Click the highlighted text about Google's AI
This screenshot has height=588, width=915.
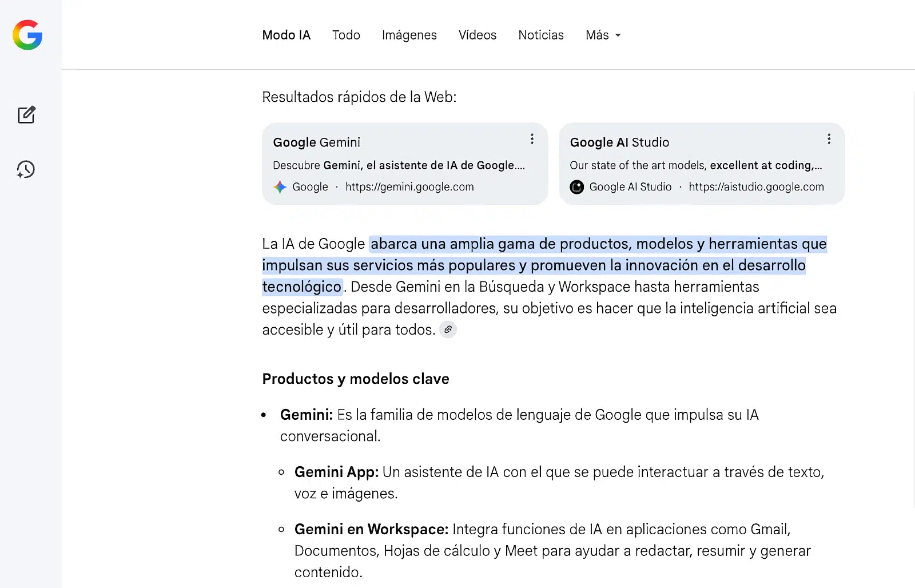(x=533, y=265)
